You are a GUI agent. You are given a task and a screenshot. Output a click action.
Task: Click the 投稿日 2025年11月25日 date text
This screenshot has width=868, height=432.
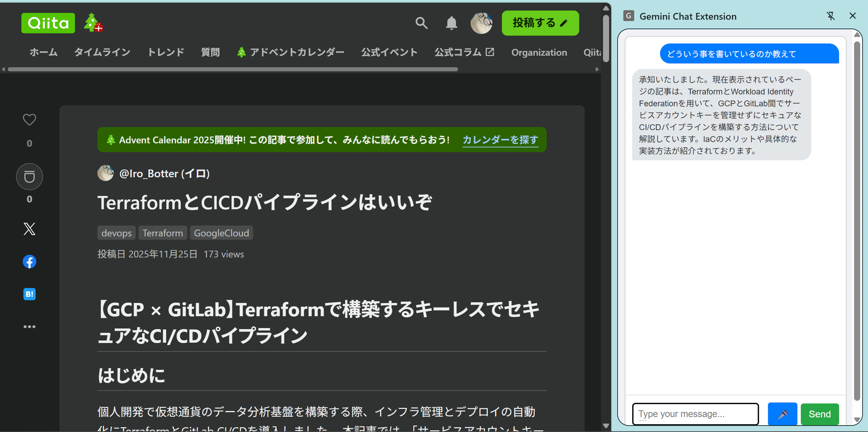(x=148, y=254)
